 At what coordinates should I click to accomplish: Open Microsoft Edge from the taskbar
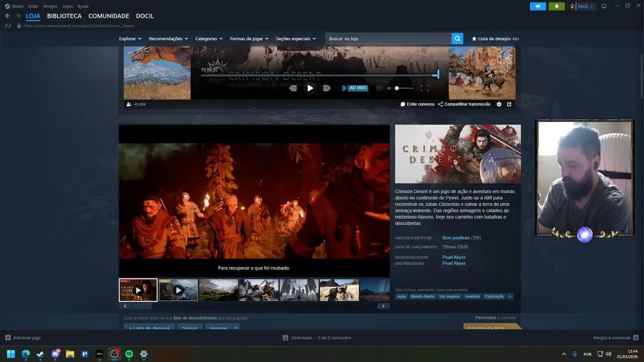tap(26, 354)
